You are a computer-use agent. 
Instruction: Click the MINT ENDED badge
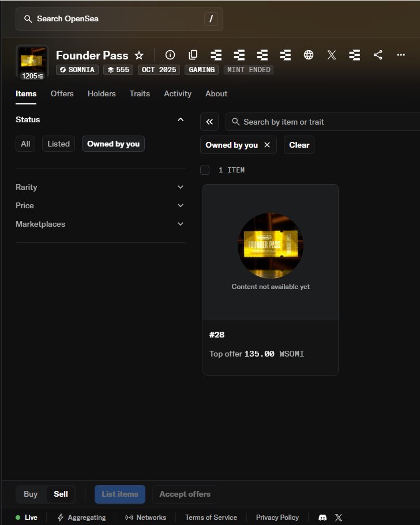coord(249,70)
